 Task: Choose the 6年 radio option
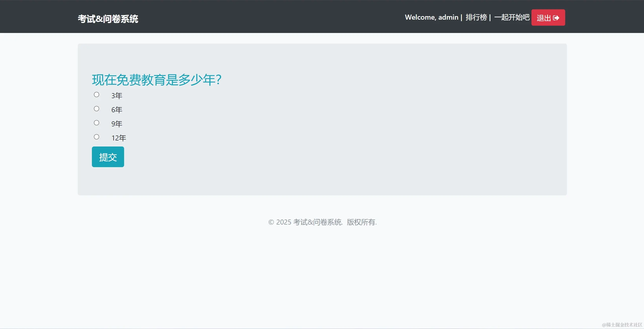[96, 109]
